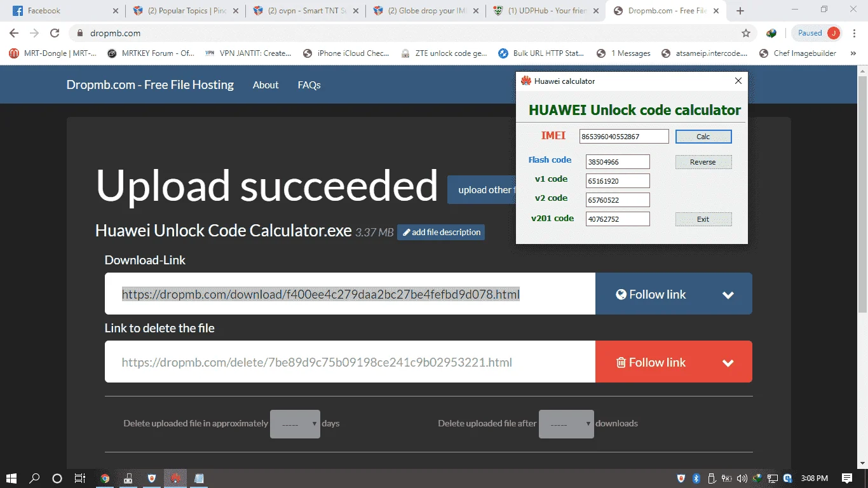Image resolution: width=868 pixels, height=488 pixels.
Task: Click the Bluetooth tray icon
Action: (696, 478)
